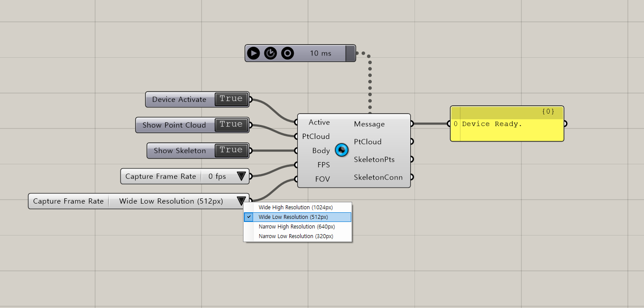Click Capture Frame Rate label beside Wide Low Resolution
This screenshot has width=644, height=308.
click(x=69, y=201)
